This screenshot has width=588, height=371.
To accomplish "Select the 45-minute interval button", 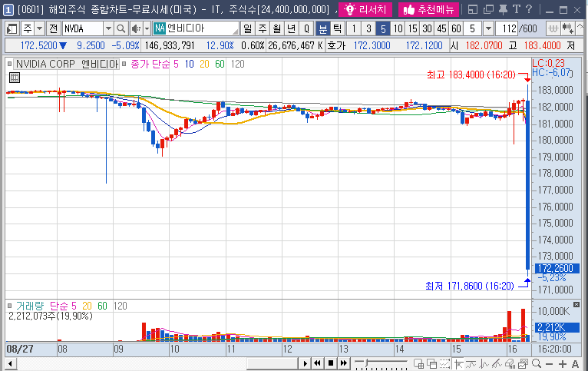I will click(x=441, y=28).
